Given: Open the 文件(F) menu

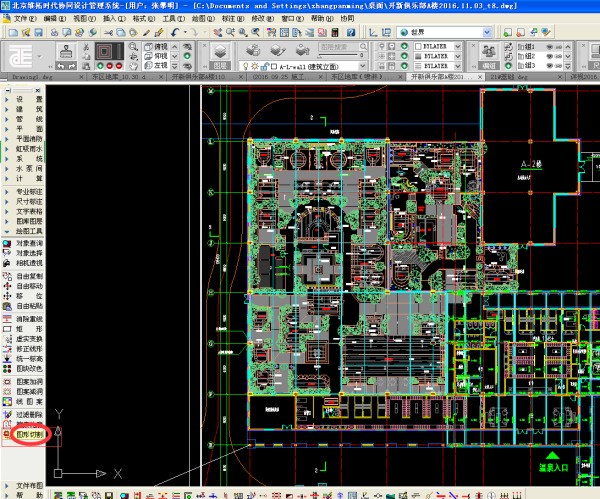Looking at the screenshot, I should (27, 18).
